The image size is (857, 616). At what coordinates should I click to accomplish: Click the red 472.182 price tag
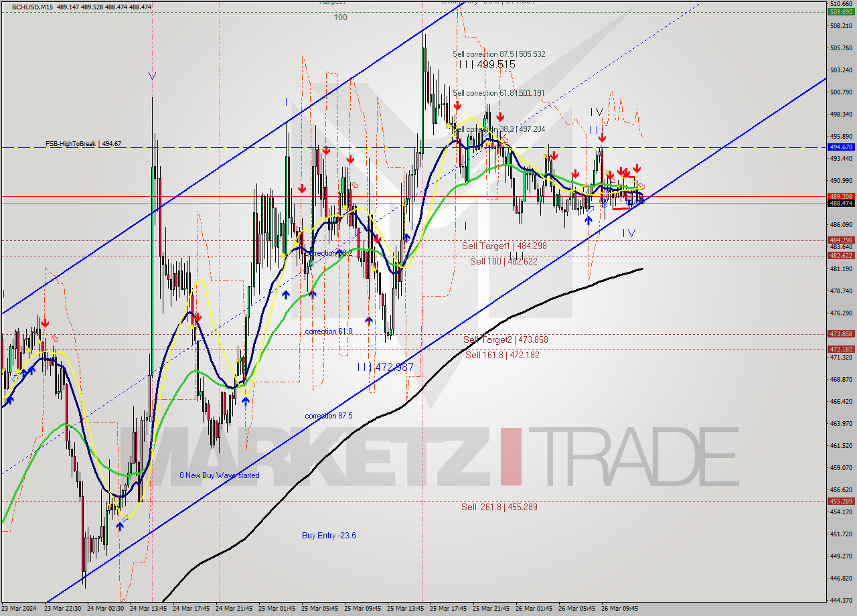click(x=841, y=349)
